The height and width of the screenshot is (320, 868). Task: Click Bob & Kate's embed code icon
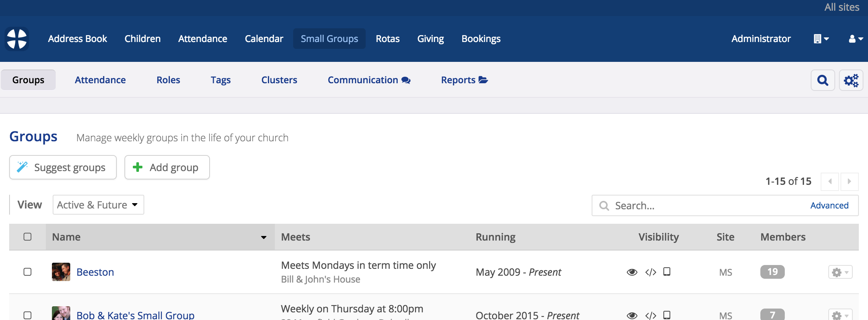650,315
